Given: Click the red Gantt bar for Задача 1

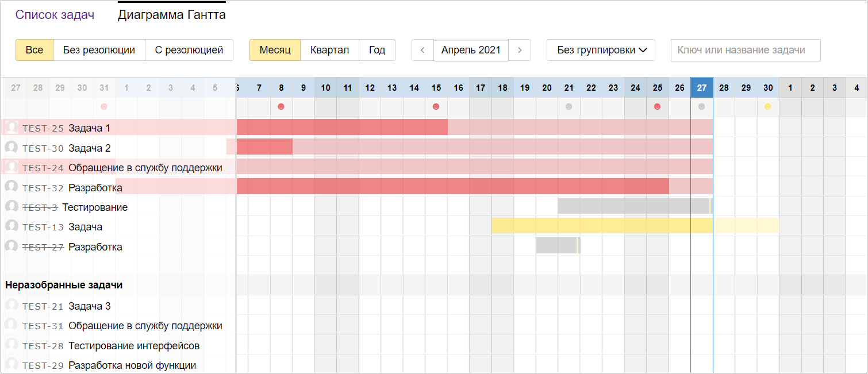Looking at the screenshot, I should [342, 127].
